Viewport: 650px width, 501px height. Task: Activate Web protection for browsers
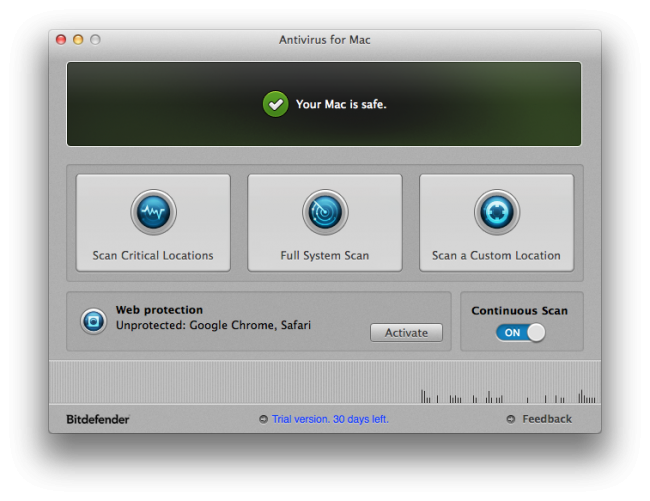406,333
